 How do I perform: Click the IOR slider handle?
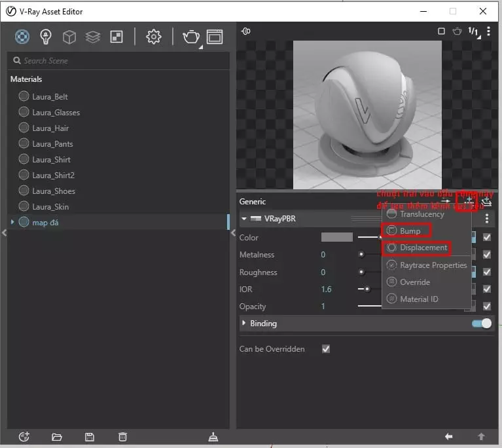(367, 289)
